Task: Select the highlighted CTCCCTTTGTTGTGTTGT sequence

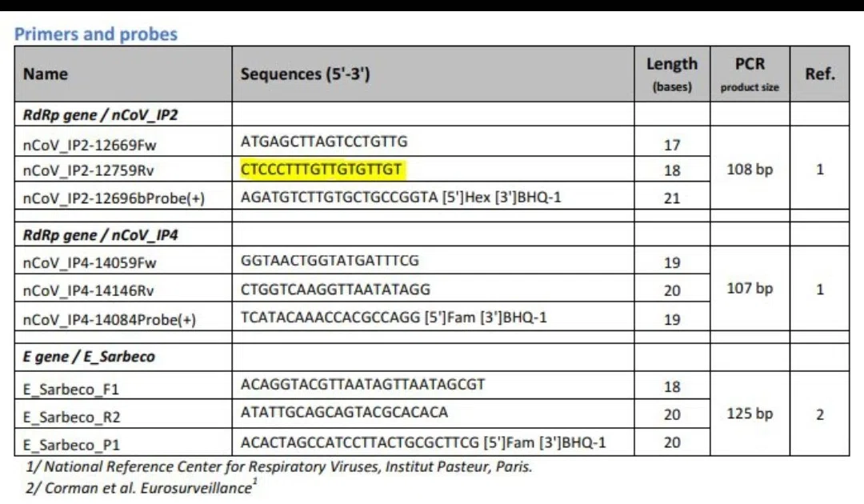Action: pos(322,169)
